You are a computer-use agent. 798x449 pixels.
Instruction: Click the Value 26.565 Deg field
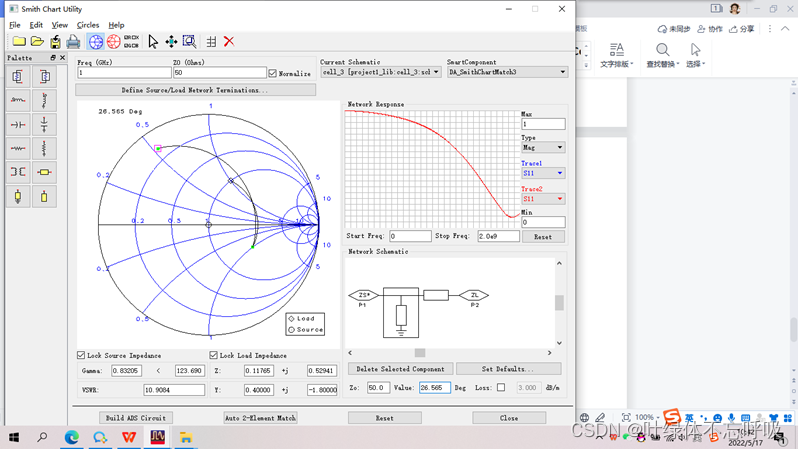(435, 387)
